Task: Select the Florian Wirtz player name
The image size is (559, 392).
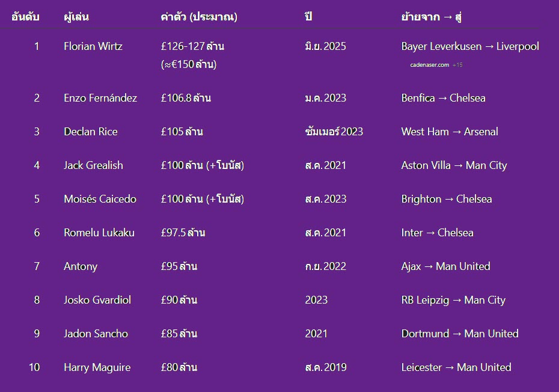Action: 93,46
